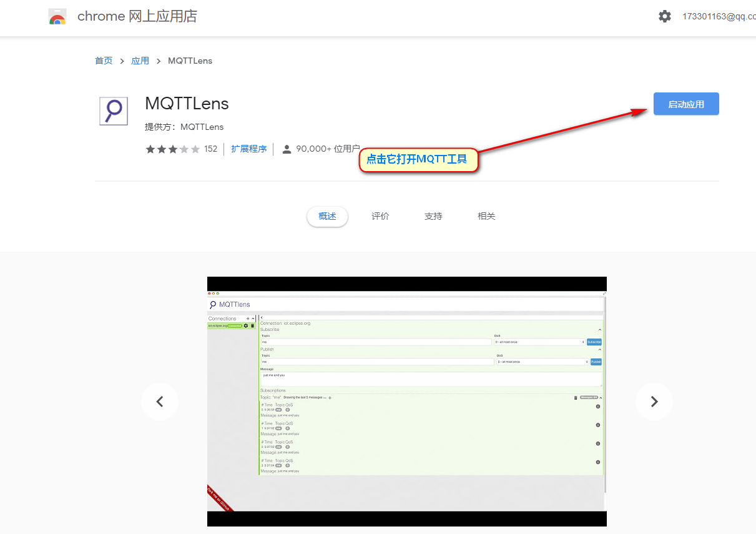Image resolution: width=756 pixels, height=534 pixels.
Task: Show next screenshot with right arrow
Action: pos(654,402)
